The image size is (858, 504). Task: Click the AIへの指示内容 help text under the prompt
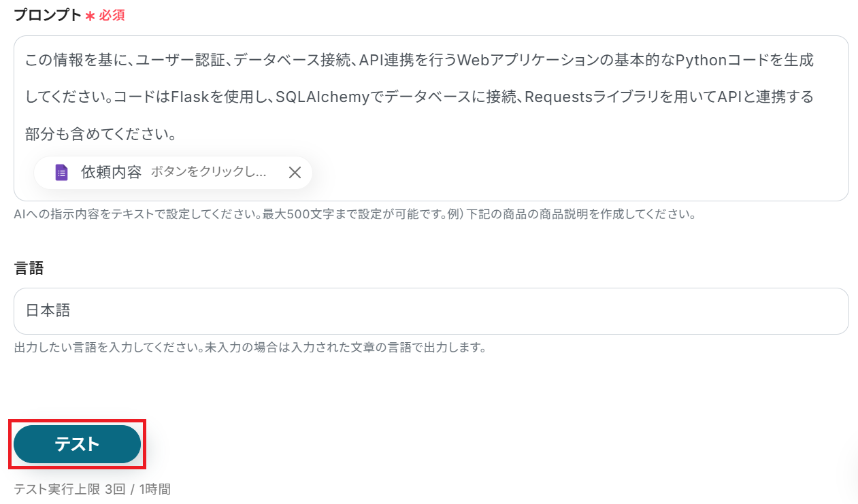pyautogui.click(x=354, y=214)
